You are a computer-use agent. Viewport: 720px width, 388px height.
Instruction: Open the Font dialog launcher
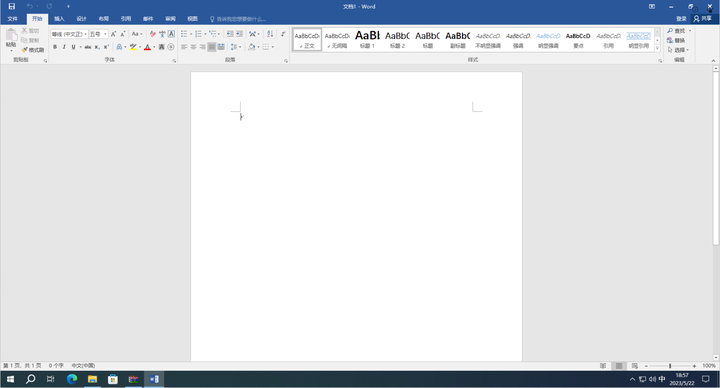(x=174, y=61)
